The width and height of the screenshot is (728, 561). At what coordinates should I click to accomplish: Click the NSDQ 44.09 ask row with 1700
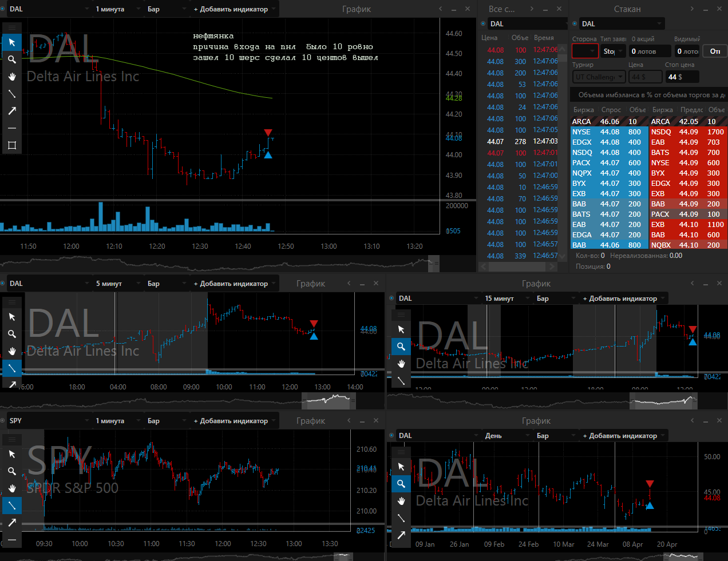click(687, 132)
